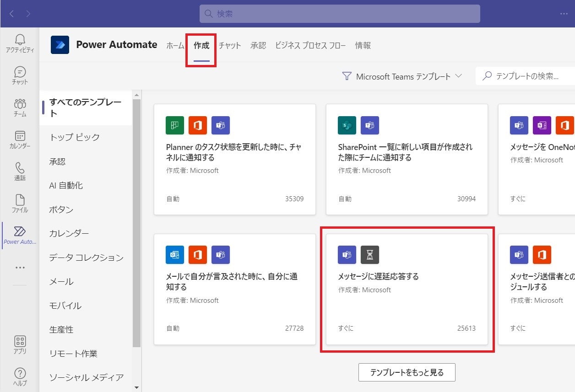The image size is (575, 392).
Task: Switch to the 情報 tab
Action: (363, 45)
